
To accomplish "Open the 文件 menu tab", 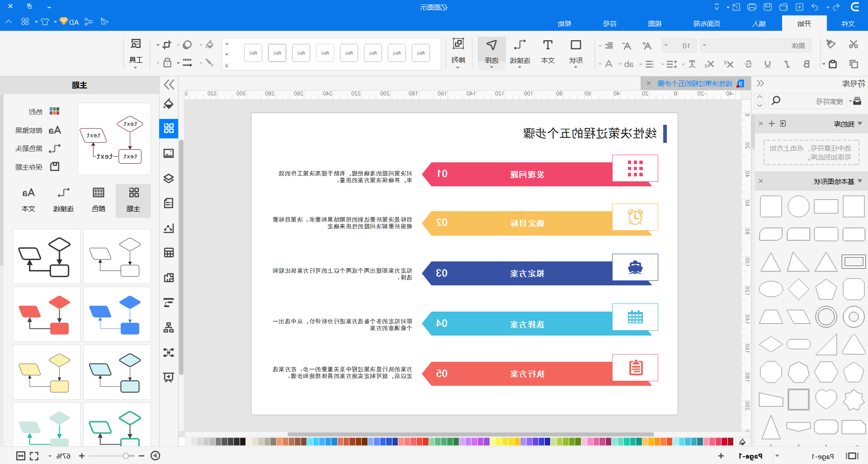I will pyautogui.click(x=848, y=24).
